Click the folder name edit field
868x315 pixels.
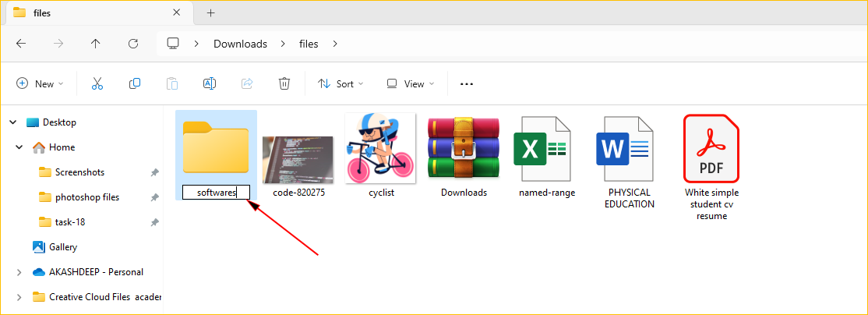(216, 193)
